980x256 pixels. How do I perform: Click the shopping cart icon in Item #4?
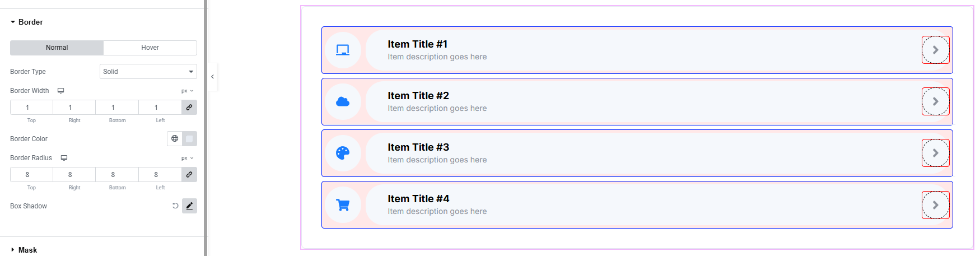(343, 205)
